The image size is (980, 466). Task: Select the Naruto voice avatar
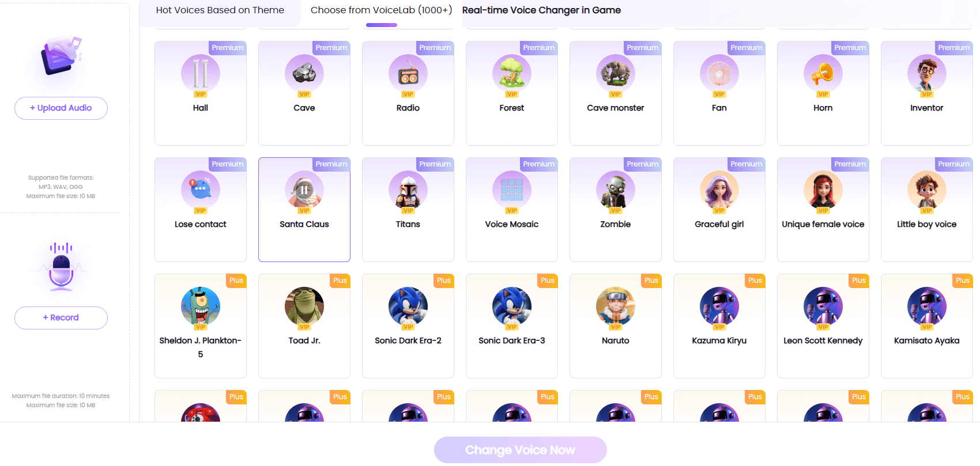pyautogui.click(x=615, y=306)
